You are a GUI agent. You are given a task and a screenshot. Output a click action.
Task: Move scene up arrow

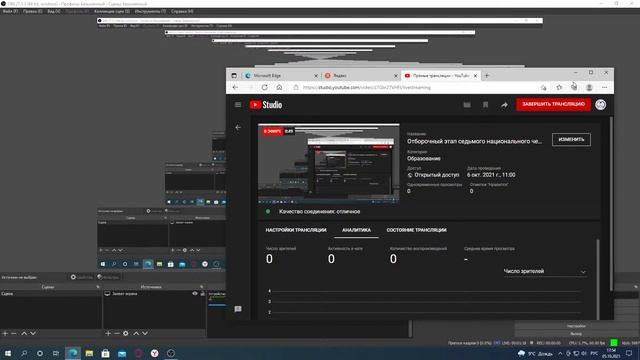[x=24, y=333]
